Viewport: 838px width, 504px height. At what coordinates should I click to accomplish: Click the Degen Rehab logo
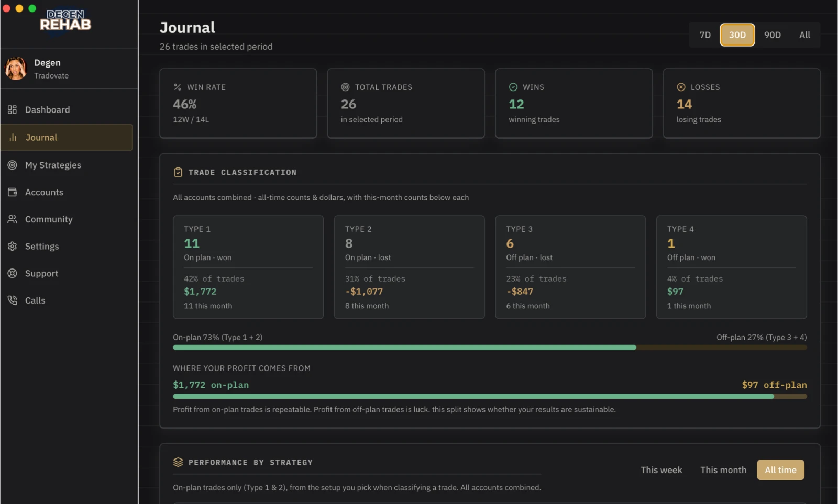(x=65, y=20)
